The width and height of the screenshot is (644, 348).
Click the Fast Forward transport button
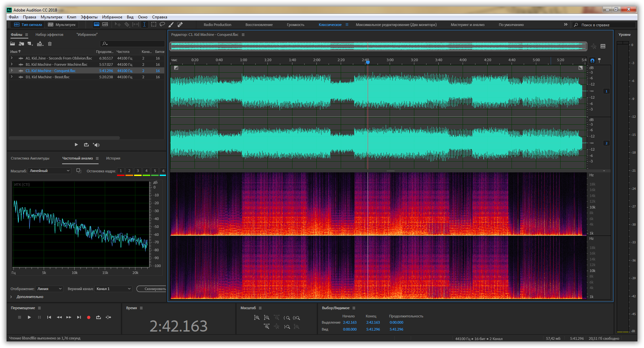(x=69, y=317)
